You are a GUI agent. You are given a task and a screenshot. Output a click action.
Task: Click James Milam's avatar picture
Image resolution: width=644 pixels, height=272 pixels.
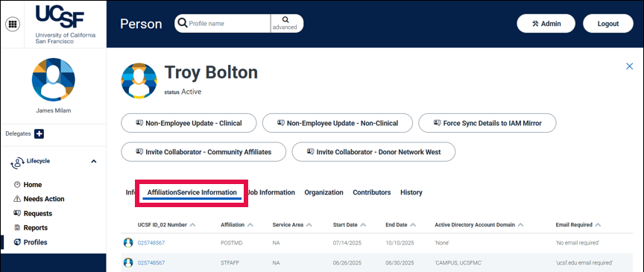[x=54, y=80]
